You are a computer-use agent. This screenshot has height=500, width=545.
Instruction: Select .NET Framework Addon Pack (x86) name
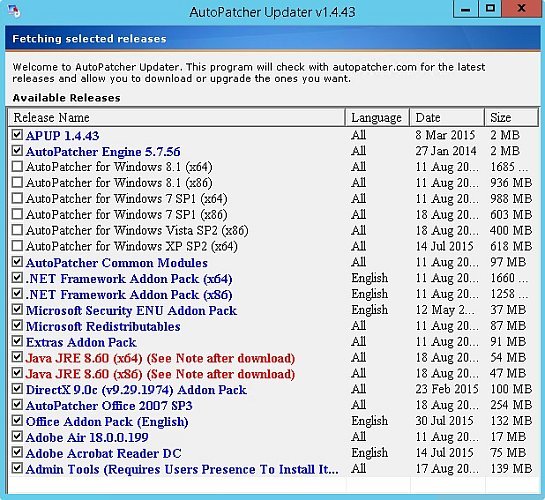tap(129, 295)
